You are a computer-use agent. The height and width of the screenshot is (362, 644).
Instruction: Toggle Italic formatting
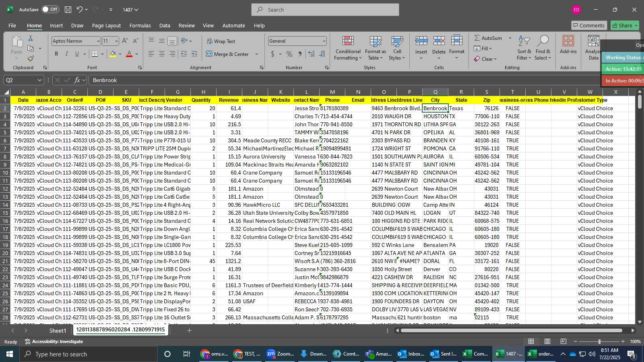point(66,54)
